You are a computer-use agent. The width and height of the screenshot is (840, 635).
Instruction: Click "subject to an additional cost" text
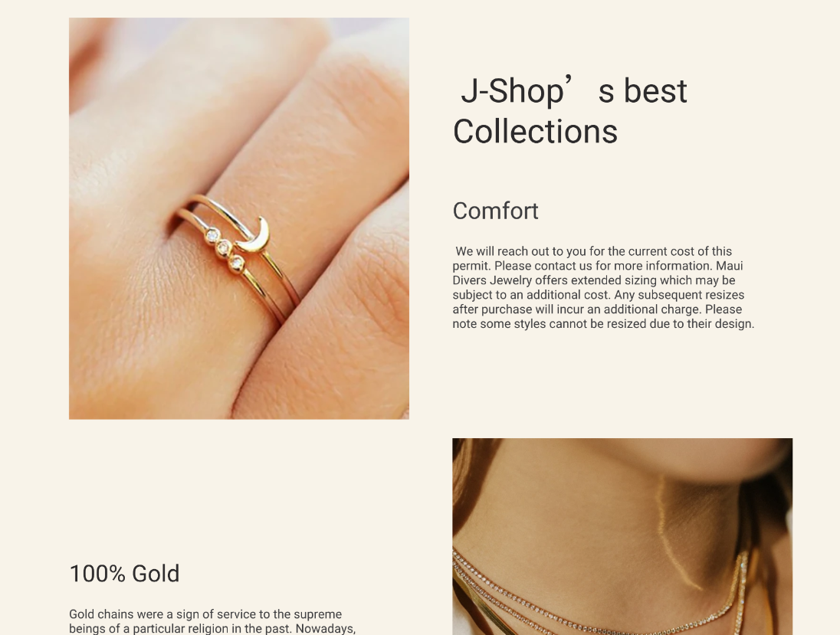coord(531,295)
